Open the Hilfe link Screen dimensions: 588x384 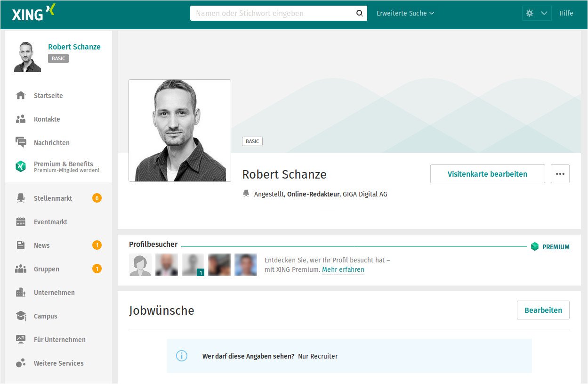tap(566, 13)
